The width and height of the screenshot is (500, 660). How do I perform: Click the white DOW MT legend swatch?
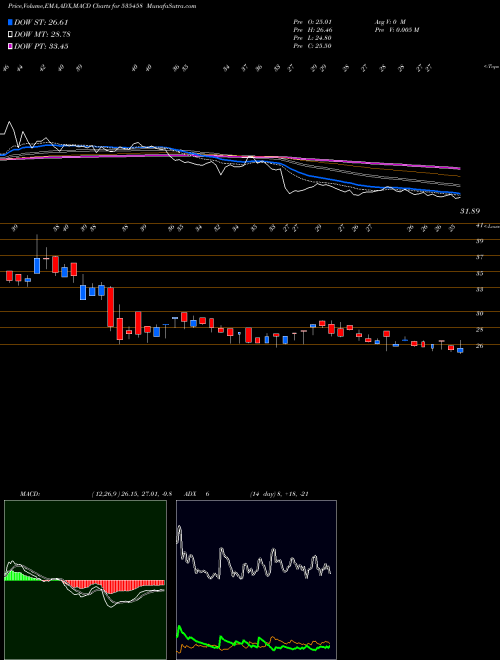click(10, 35)
